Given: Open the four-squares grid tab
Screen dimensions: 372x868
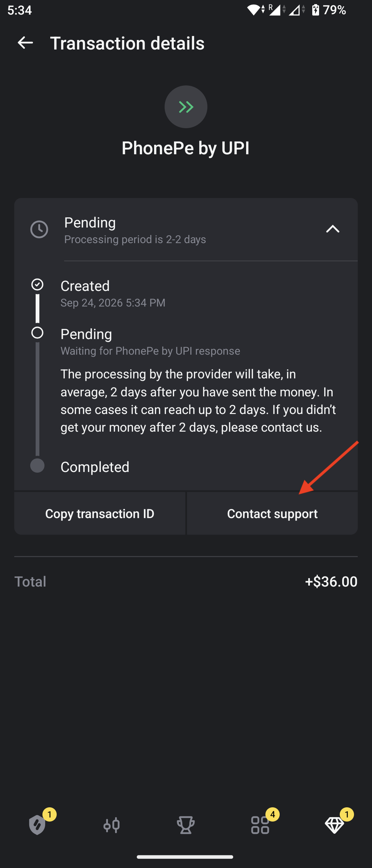Looking at the screenshot, I should tap(260, 825).
